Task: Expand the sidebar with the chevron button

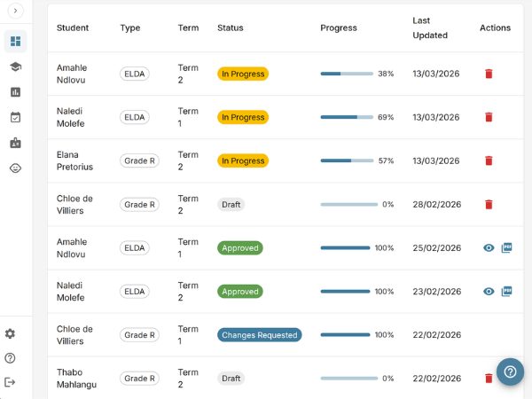Action: pyautogui.click(x=15, y=11)
